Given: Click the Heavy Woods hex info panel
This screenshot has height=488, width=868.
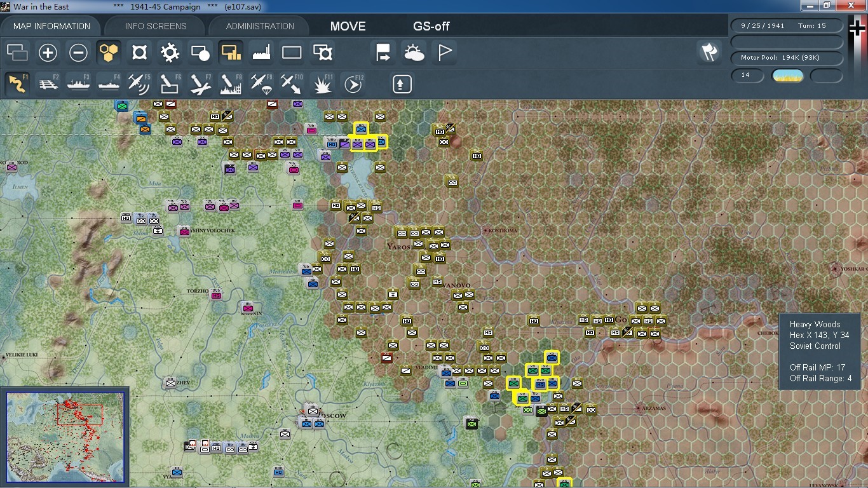Looking at the screenshot, I should [x=821, y=351].
